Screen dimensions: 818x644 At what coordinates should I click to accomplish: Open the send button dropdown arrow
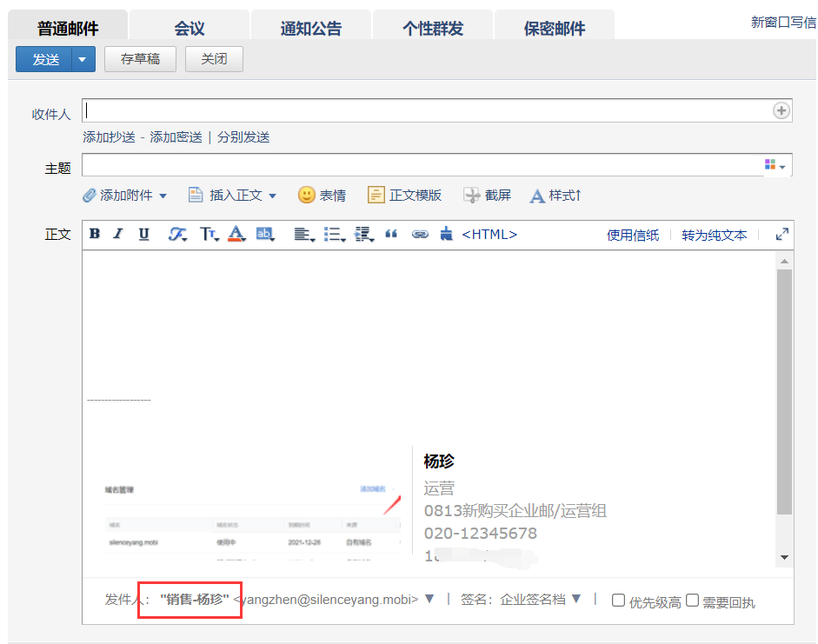pyautogui.click(x=83, y=59)
